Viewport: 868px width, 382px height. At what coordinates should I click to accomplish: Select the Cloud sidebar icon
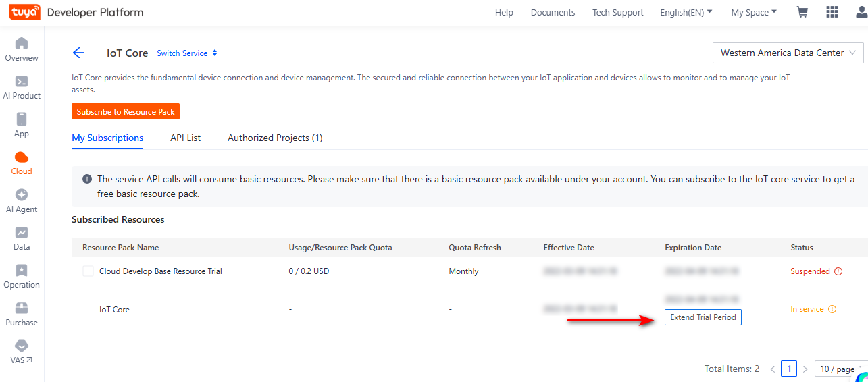point(22,157)
